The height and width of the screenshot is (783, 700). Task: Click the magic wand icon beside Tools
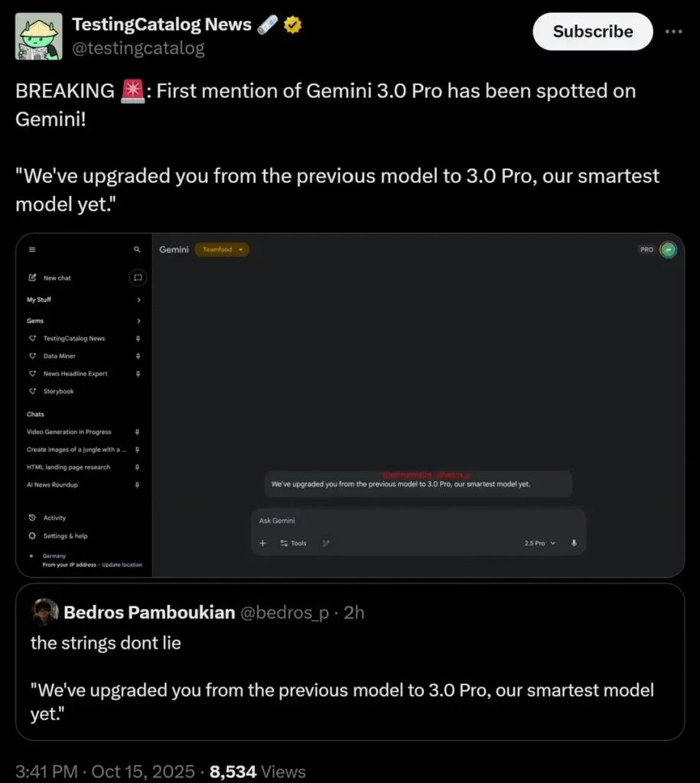pos(326,543)
